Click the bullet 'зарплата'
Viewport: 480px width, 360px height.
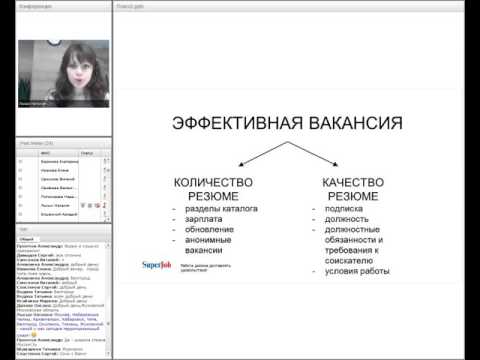tap(204, 219)
